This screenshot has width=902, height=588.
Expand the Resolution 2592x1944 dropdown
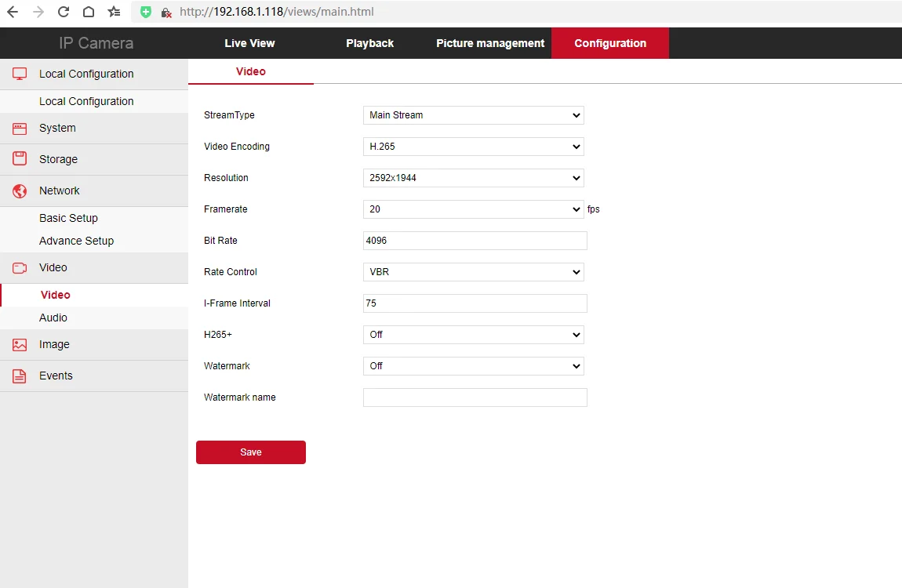point(474,178)
